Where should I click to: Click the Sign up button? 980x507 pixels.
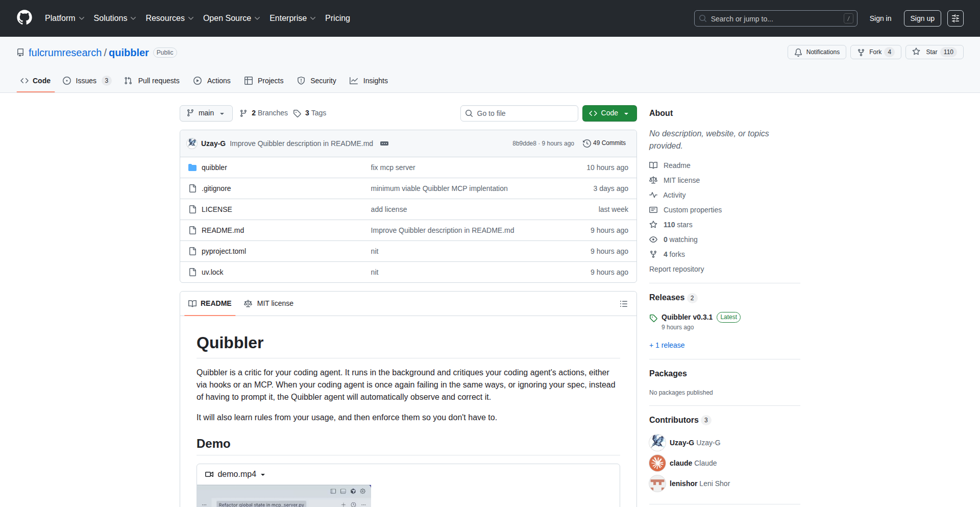pos(922,18)
